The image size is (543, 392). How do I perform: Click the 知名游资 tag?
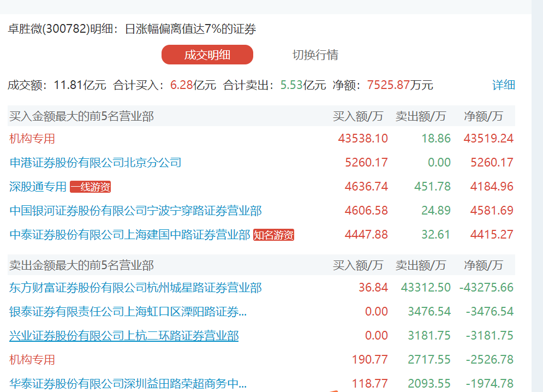[273, 235]
